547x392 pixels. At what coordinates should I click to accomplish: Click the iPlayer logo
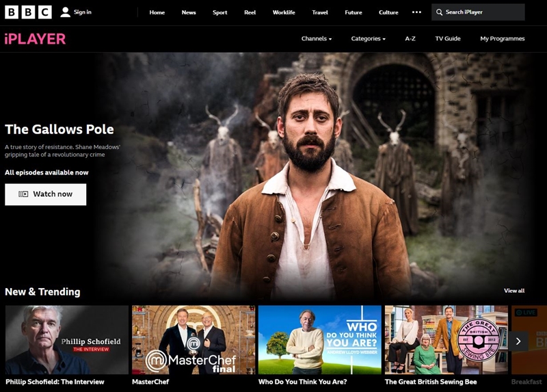point(35,39)
